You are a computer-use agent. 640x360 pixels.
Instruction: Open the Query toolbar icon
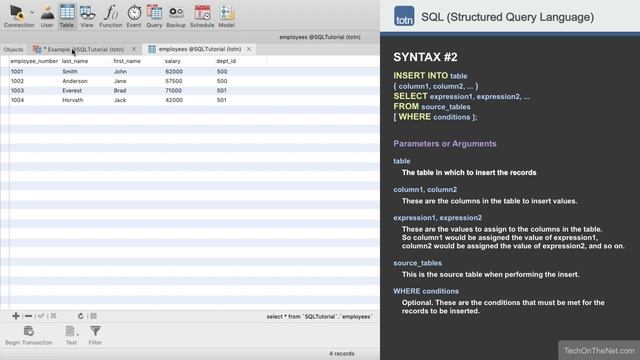pos(154,16)
